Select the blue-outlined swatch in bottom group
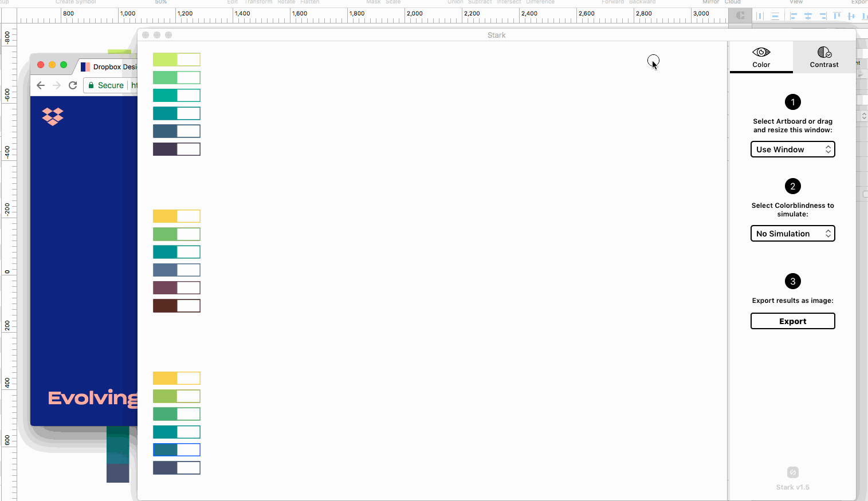The width and height of the screenshot is (868, 501). 176,449
